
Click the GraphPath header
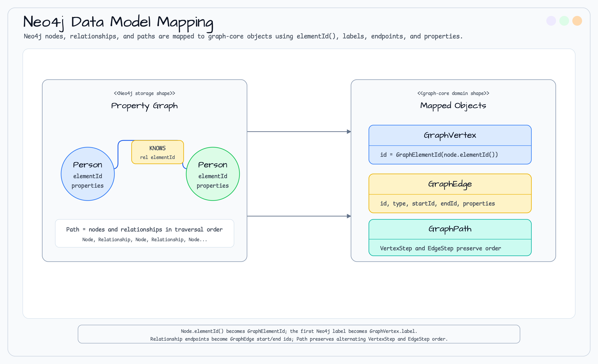[x=450, y=229]
